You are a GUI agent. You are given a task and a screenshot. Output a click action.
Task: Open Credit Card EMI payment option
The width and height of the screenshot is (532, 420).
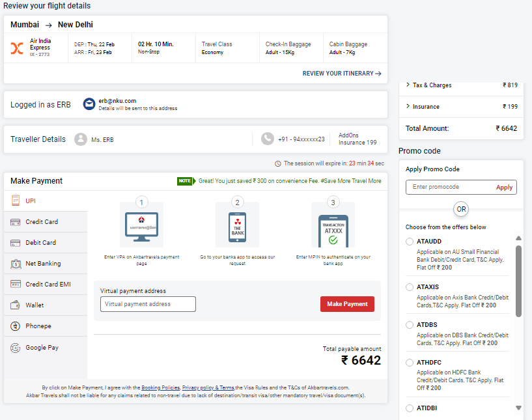point(46,285)
